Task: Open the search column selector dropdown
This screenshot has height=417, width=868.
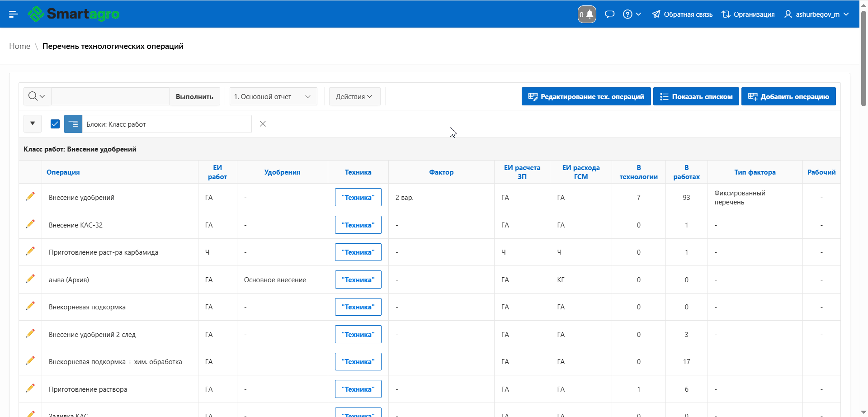Action: tap(37, 96)
